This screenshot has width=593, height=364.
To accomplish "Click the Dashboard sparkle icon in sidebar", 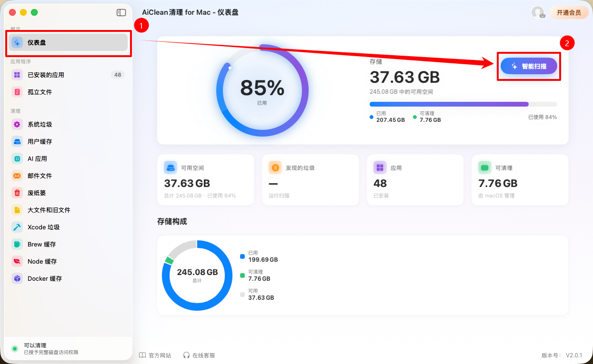I will tap(17, 42).
